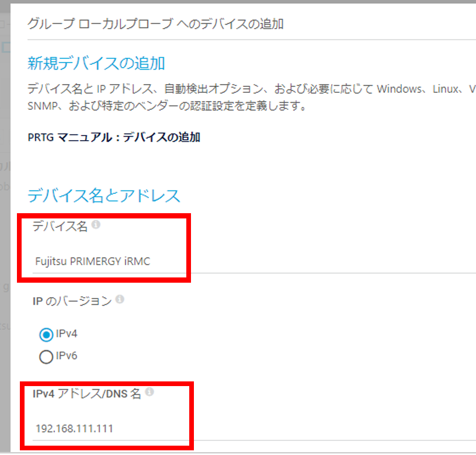Click the IPv4 option label text
Viewport: 476px width, 455px height.
click(67, 334)
